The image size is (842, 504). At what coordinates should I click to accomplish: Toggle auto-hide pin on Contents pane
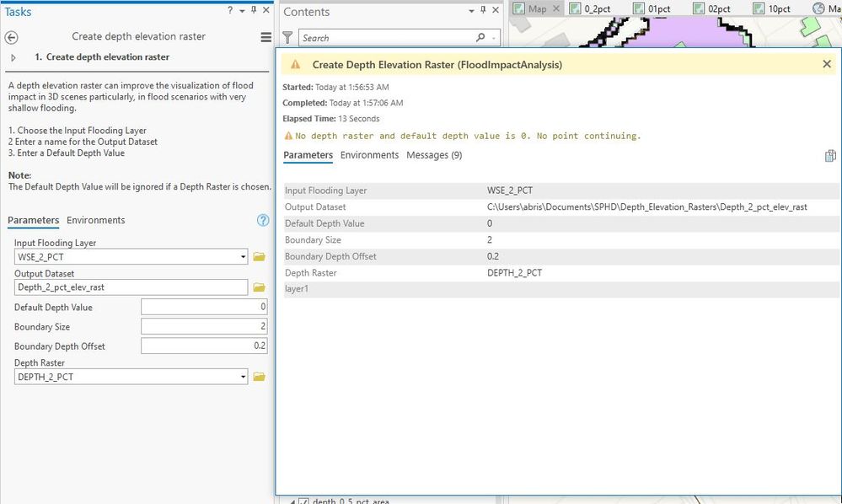483,10
